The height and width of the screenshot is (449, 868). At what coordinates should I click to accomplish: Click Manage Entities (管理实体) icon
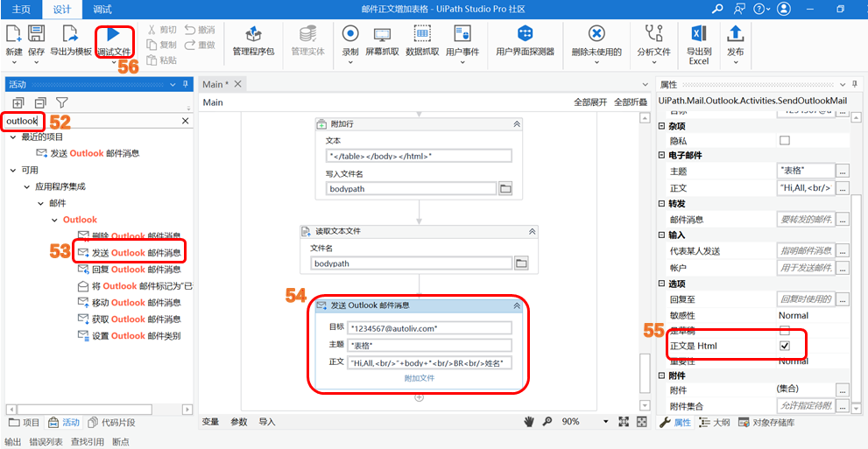[307, 34]
